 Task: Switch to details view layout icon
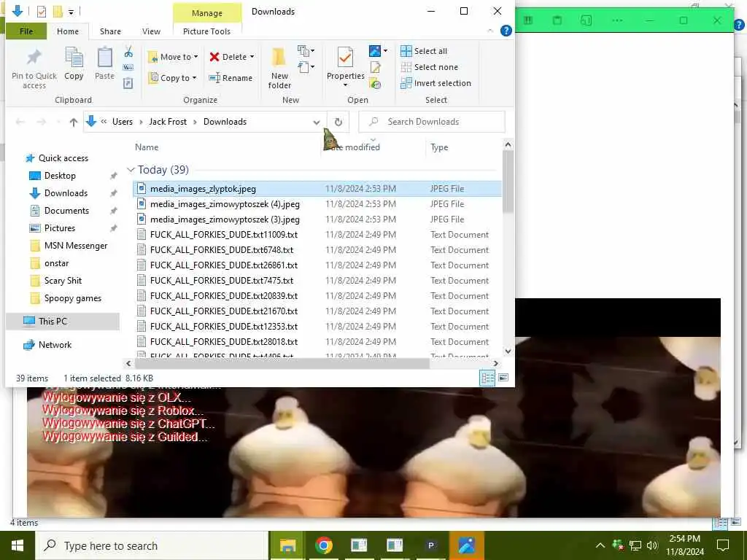[488, 378]
